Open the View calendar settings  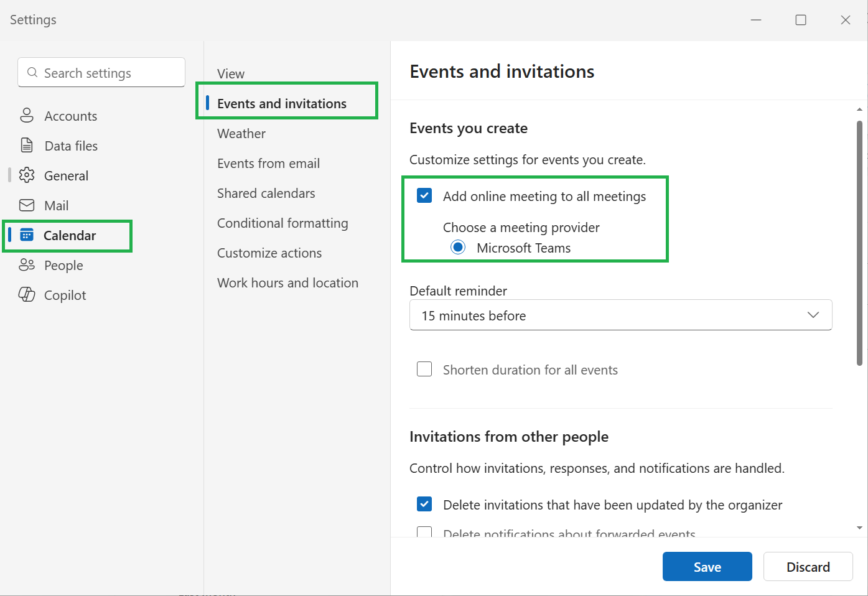(231, 73)
